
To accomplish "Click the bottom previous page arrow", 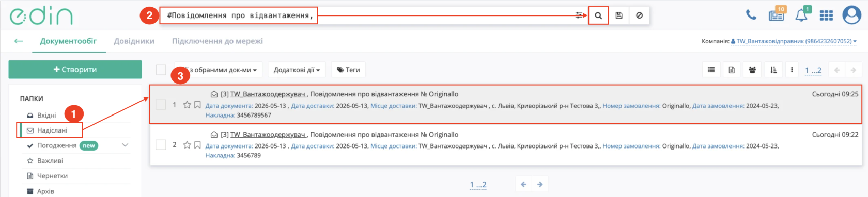I will click(523, 184).
